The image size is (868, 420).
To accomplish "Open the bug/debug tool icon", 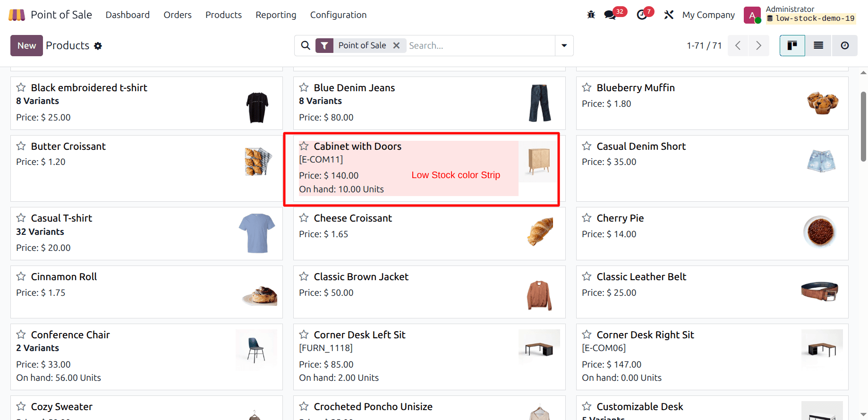I will tap(591, 15).
